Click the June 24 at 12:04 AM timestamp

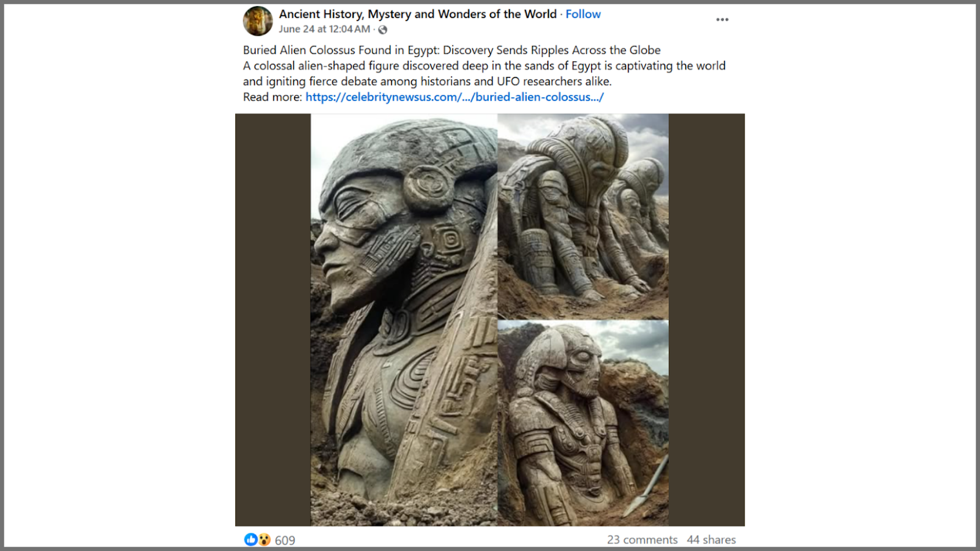325,29
